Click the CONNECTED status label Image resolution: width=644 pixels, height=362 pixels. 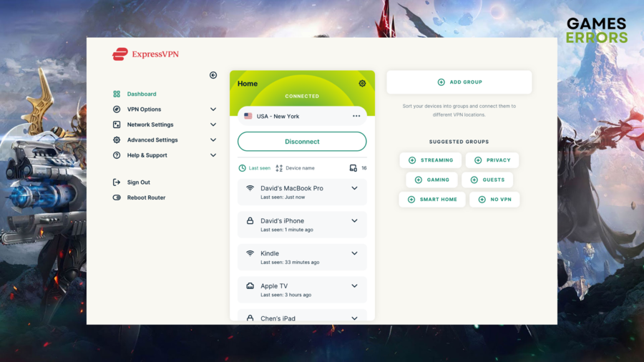(x=302, y=96)
